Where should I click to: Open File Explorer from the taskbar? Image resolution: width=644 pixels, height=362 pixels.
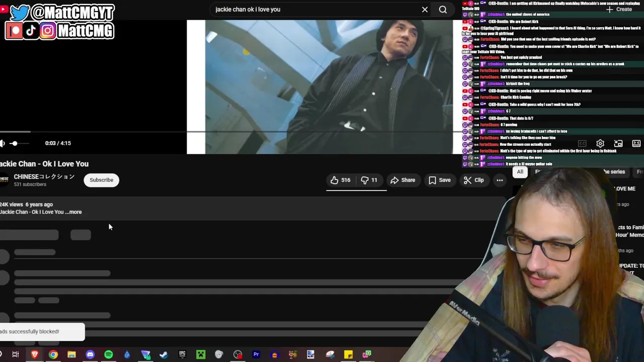(71, 355)
